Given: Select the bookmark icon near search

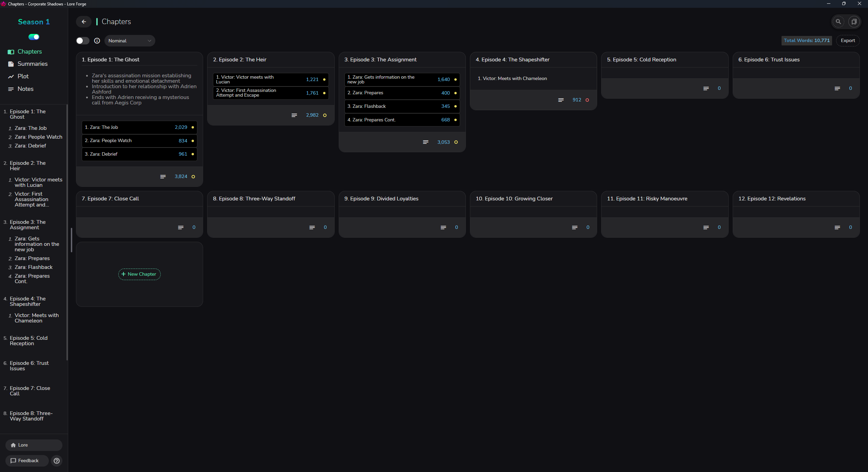Looking at the screenshot, I should [854, 21].
